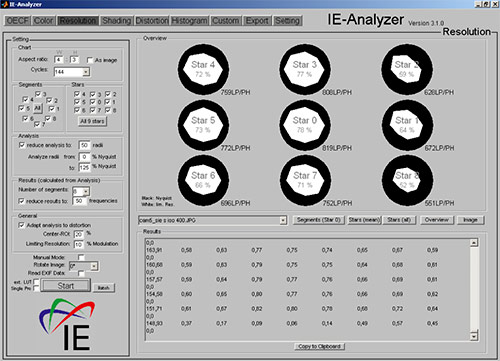This screenshot has width=500, height=361.
Task: Click the aspect ratio W field
Action: 59,60
